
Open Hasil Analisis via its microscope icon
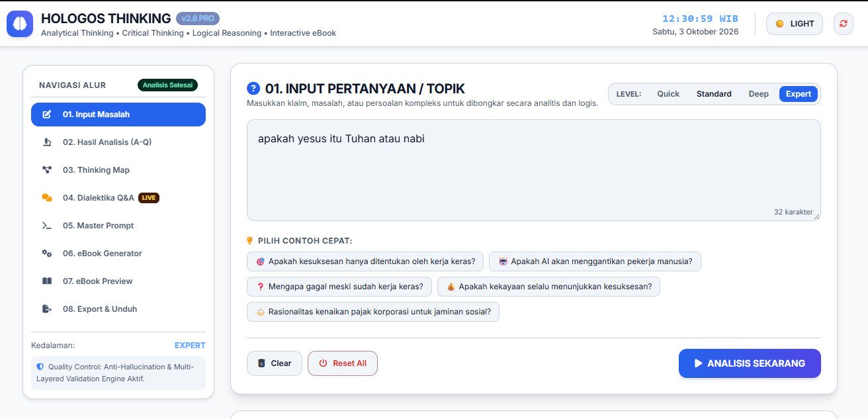click(x=47, y=142)
